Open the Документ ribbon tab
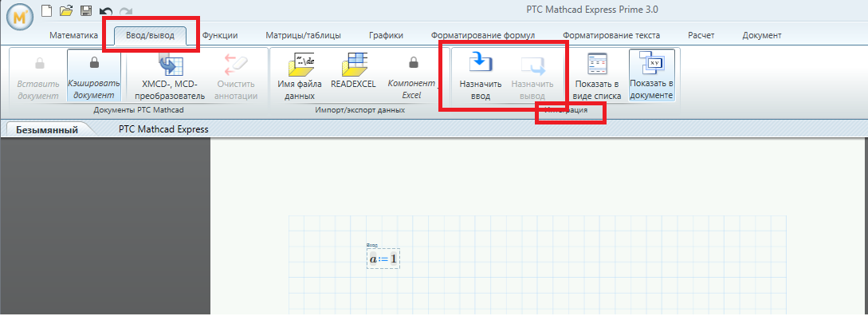 [762, 35]
